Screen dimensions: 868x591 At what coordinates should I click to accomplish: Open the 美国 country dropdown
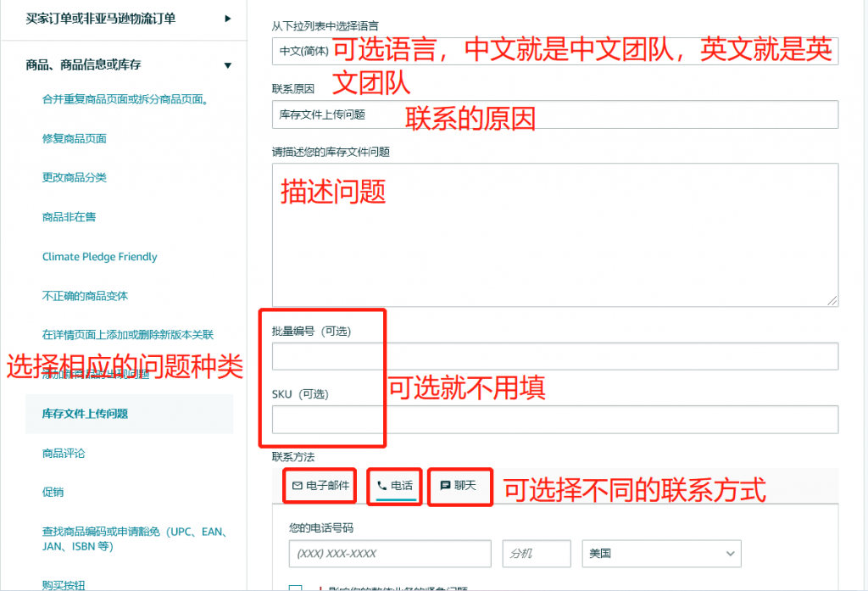tap(661, 554)
